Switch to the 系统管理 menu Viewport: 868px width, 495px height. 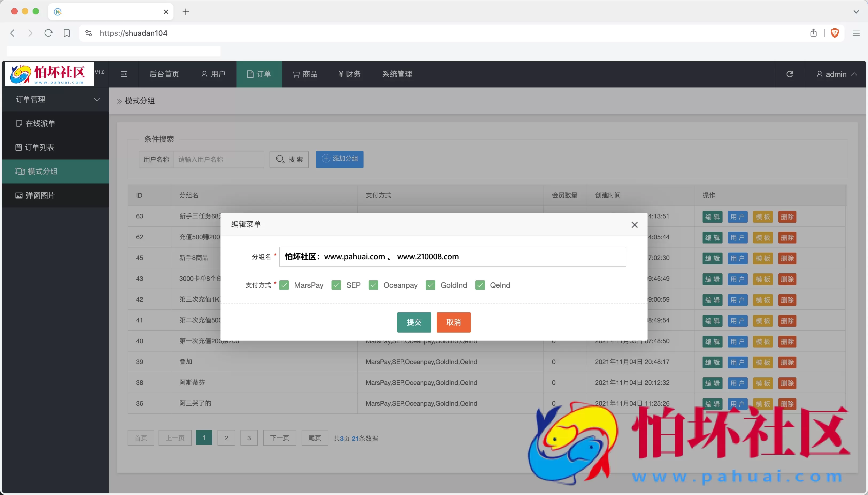tap(397, 74)
